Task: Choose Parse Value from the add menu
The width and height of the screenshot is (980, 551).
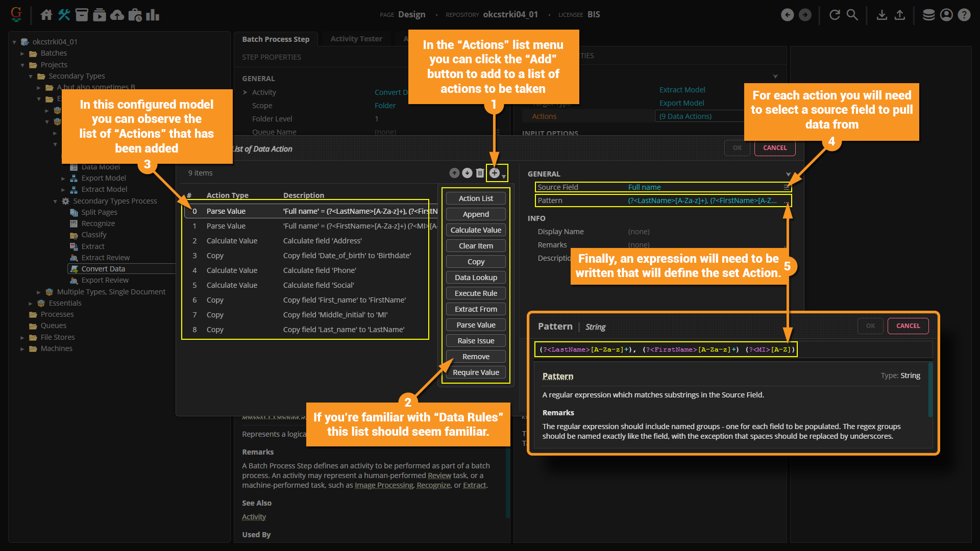Action: pos(476,325)
